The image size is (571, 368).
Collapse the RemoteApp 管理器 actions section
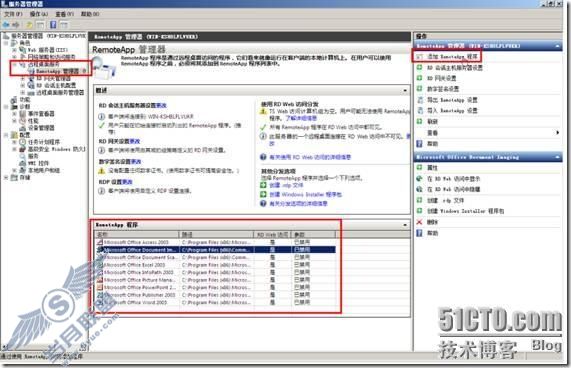[557, 46]
